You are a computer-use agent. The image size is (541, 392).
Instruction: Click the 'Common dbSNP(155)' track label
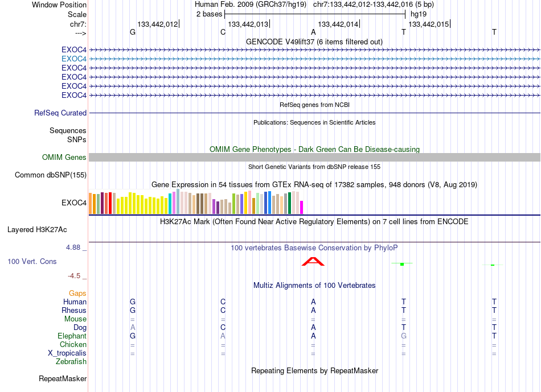point(51,175)
